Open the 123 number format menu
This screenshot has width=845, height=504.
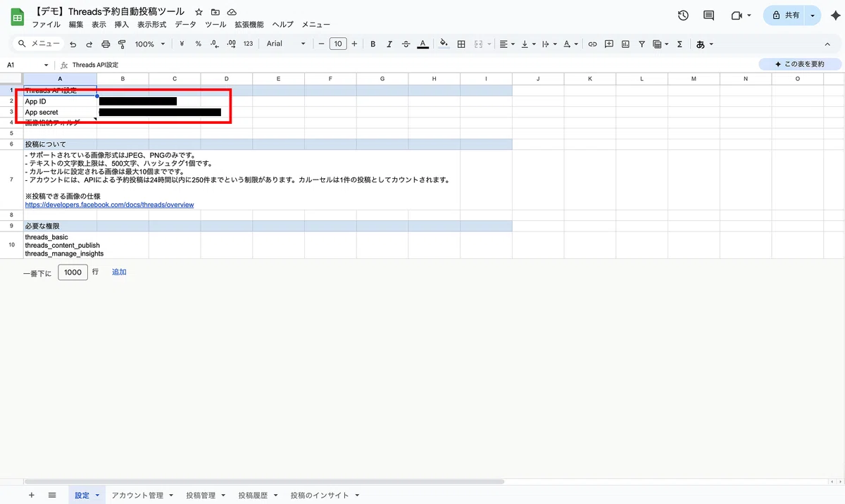pos(248,44)
